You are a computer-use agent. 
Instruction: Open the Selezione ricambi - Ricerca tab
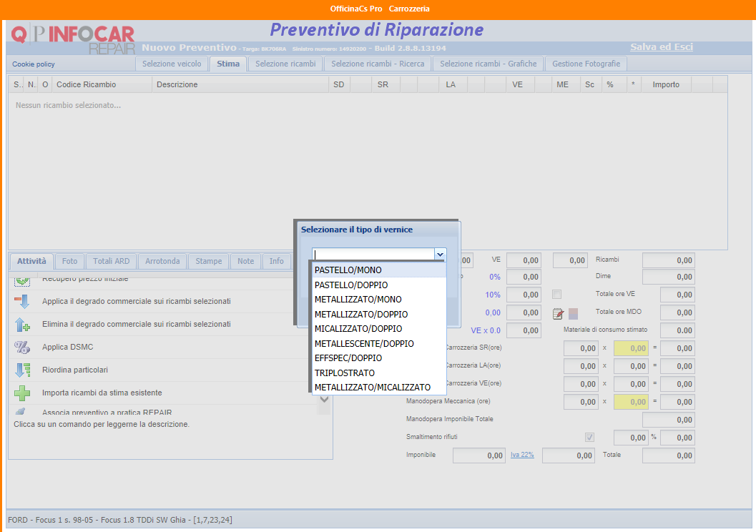click(378, 64)
